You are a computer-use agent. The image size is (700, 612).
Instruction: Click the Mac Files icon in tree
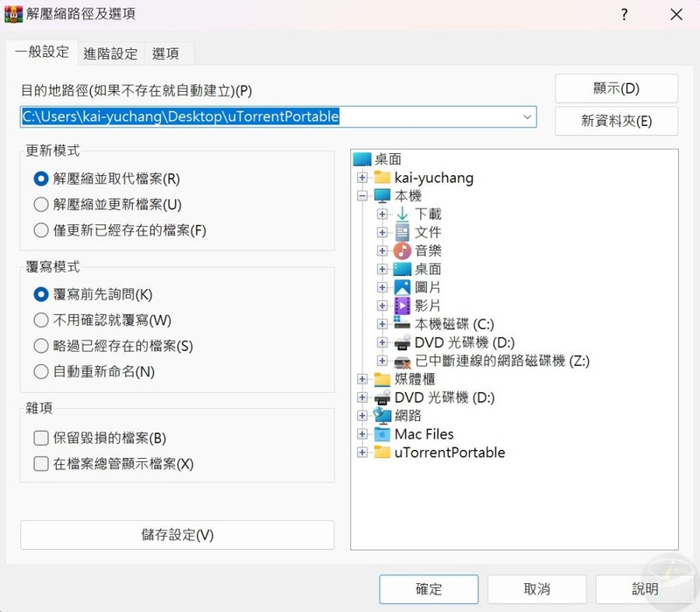tap(382, 434)
